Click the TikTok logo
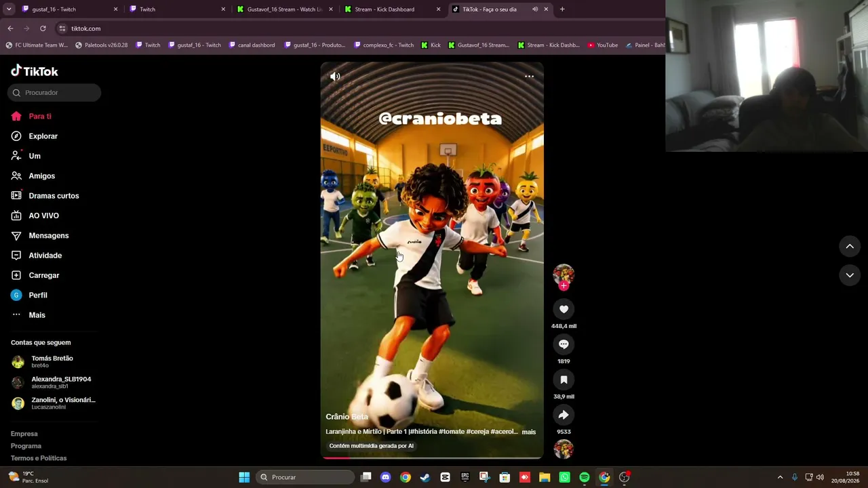 tap(35, 71)
